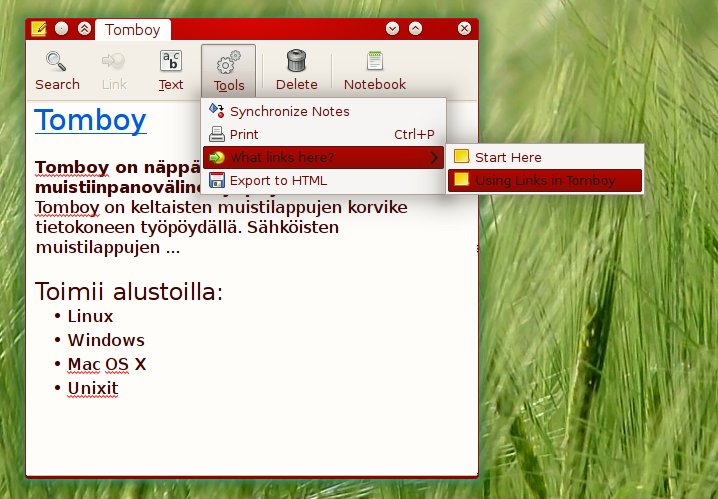Click the blue Tomboy note title link
Screen dimensions: 718x499
[x=91, y=120]
